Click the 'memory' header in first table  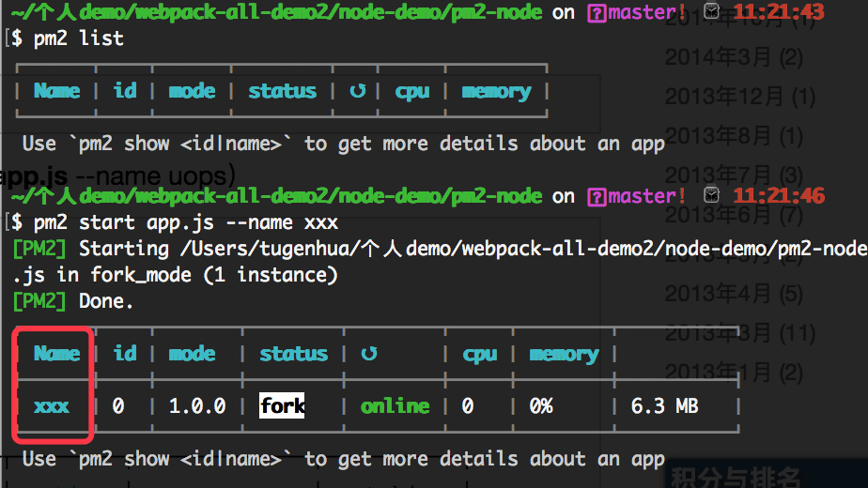point(496,92)
